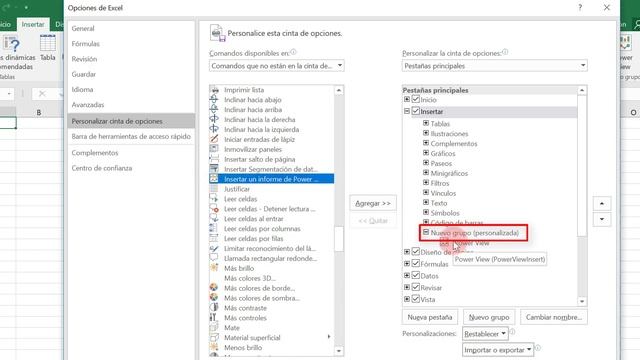Click the Más colores de sombra icon
This screenshot has height=360, width=640.
[214, 298]
